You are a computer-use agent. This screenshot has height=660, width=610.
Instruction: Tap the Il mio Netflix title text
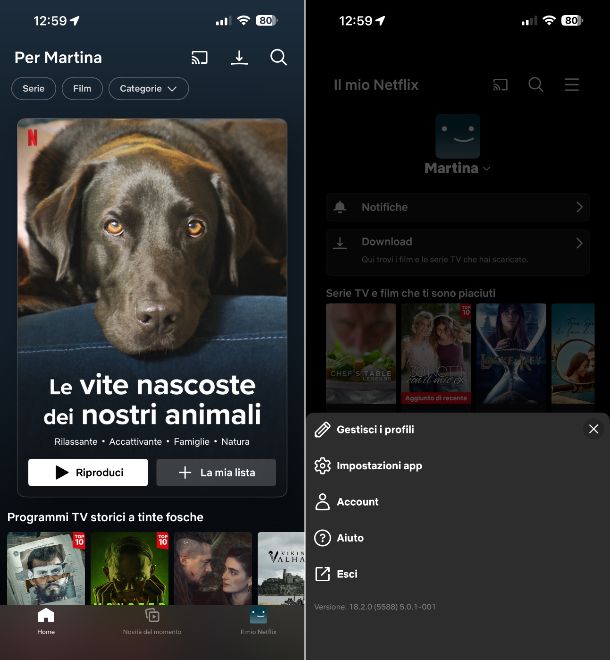[x=376, y=85]
